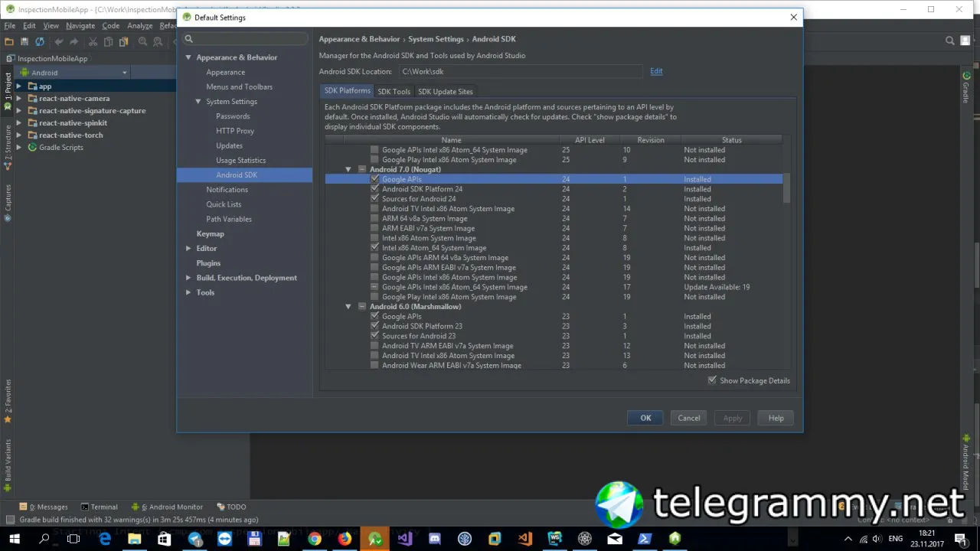Open the File menu
Image resolution: width=980 pixels, height=551 pixels.
pyautogui.click(x=10, y=25)
